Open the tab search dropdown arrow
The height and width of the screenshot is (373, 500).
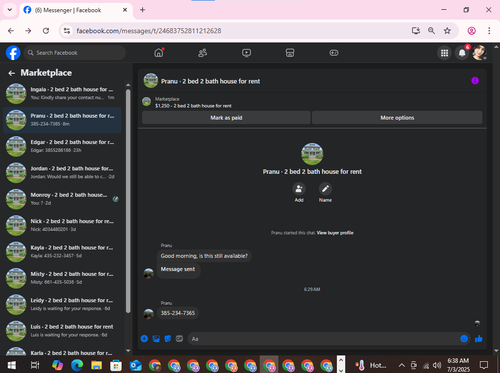pyautogui.click(x=10, y=10)
